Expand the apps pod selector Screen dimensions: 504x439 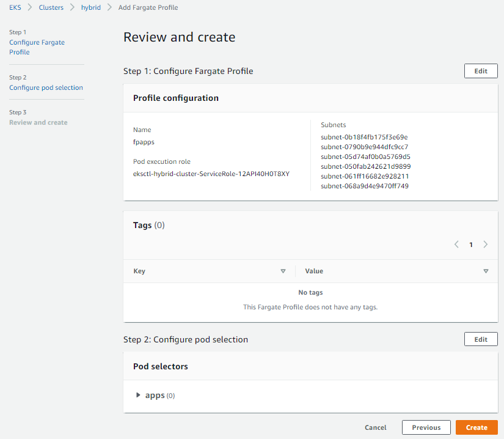pos(138,395)
